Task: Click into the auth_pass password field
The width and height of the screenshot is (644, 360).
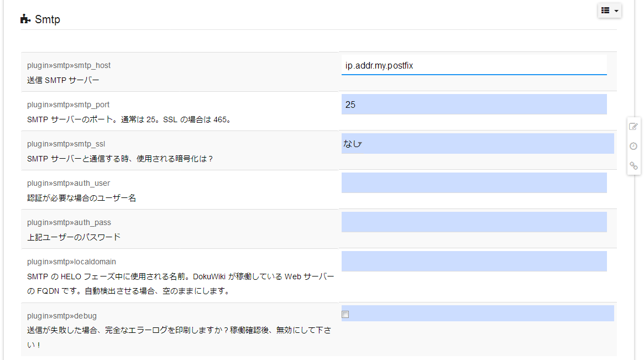Action: (x=474, y=222)
